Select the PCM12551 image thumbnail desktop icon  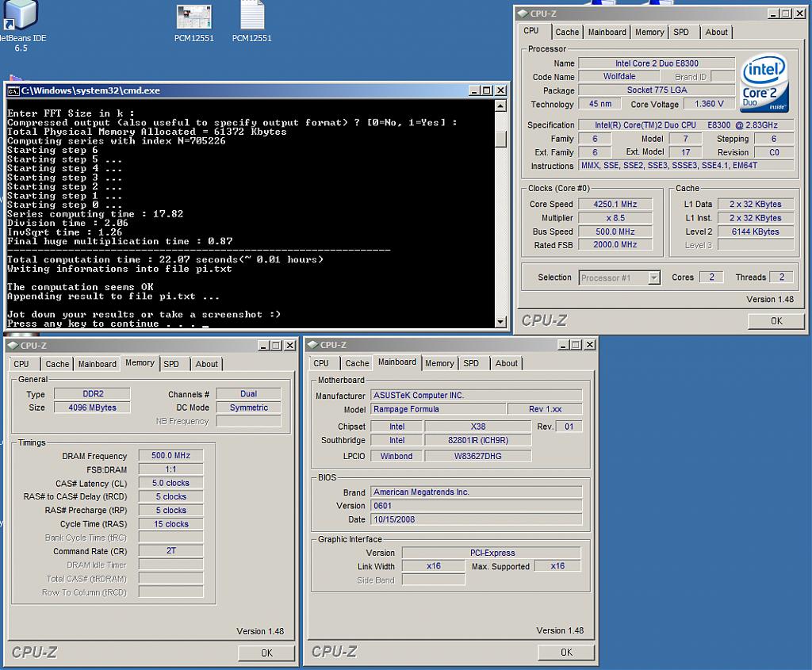point(193,23)
